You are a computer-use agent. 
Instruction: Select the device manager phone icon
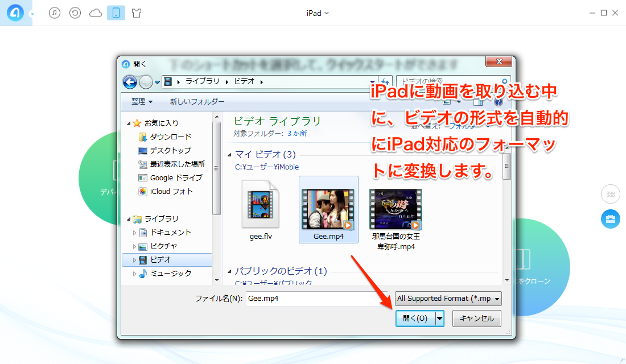point(116,13)
